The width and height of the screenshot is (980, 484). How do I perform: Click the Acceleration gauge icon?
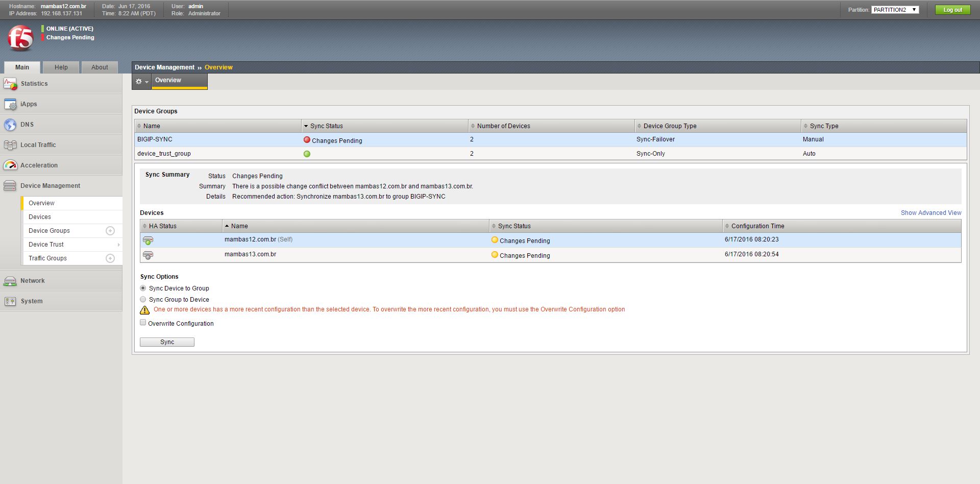[x=10, y=165]
